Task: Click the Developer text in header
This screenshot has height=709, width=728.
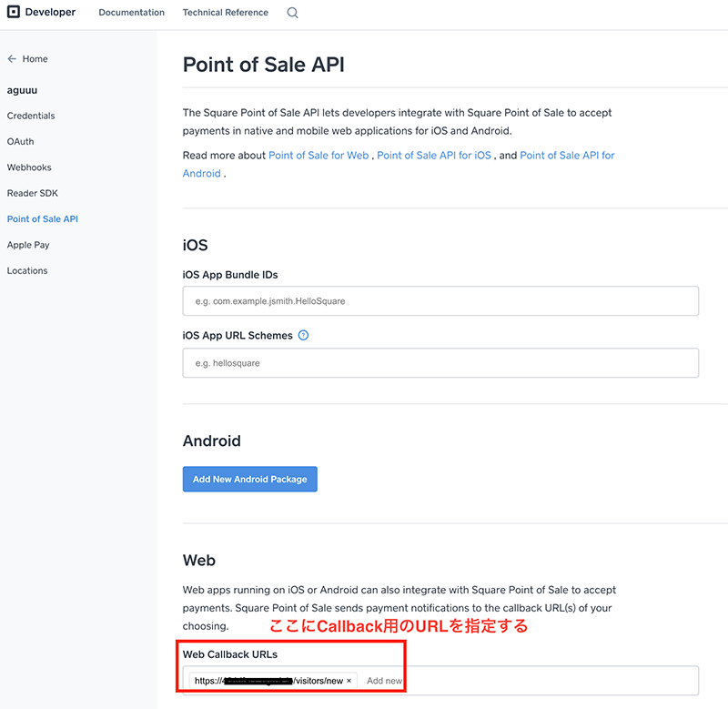Action: click(x=50, y=12)
